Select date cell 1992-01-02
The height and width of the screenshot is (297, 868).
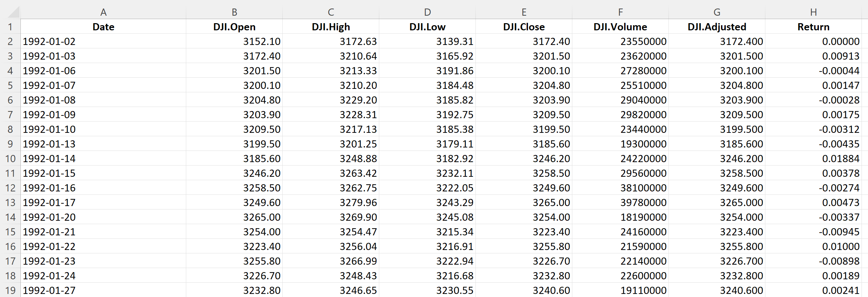click(x=103, y=41)
